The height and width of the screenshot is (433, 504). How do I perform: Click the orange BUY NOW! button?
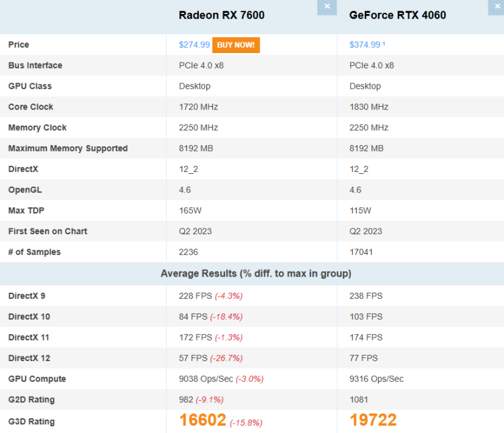pyautogui.click(x=236, y=45)
